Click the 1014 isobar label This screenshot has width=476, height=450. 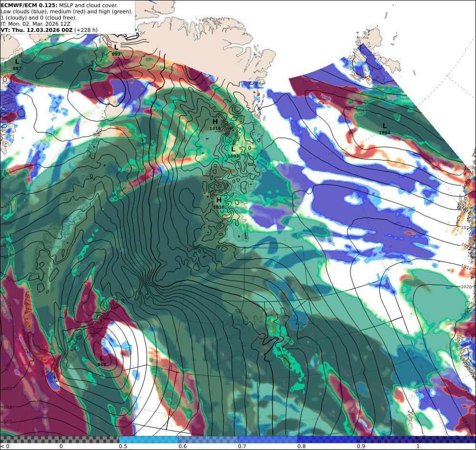pos(466,228)
